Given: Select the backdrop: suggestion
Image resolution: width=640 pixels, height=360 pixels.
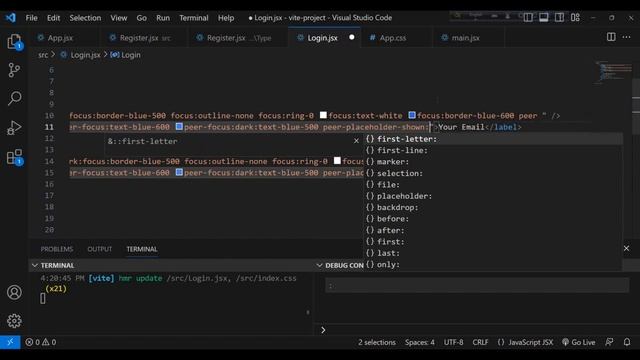Looking at the screenshot, I should pos(493,207).
